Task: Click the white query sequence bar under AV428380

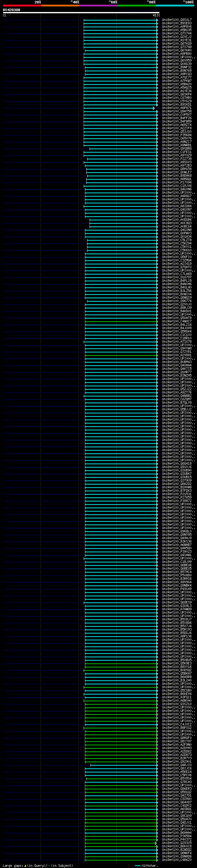Action: point(81,13)
